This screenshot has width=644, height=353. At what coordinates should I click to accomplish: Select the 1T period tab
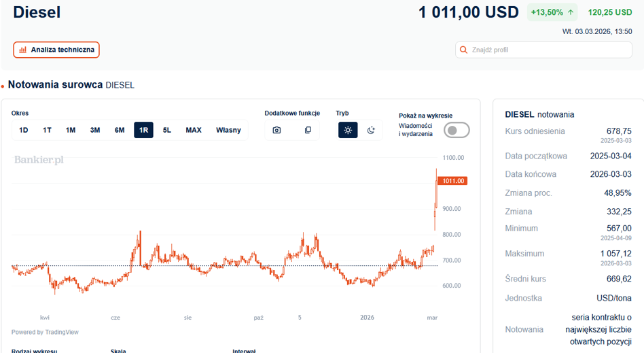pos(47,130)
